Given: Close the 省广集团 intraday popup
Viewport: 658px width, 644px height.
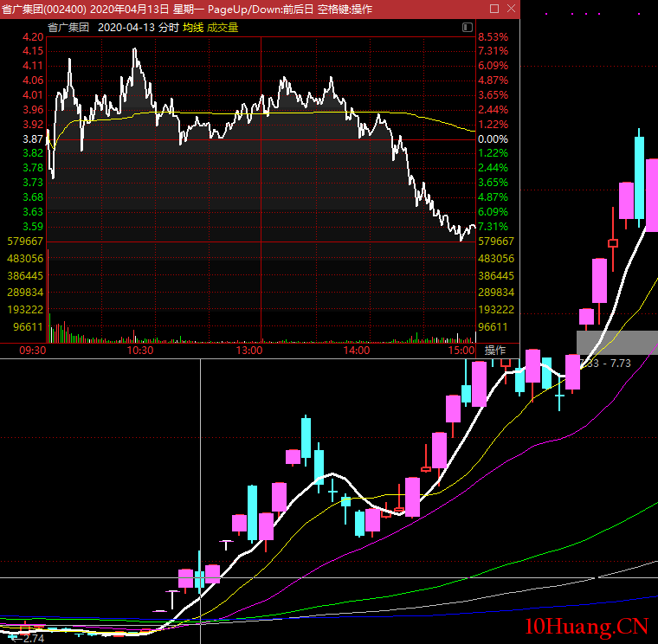Looking at the screenshot, I should (x=510, y=9).
